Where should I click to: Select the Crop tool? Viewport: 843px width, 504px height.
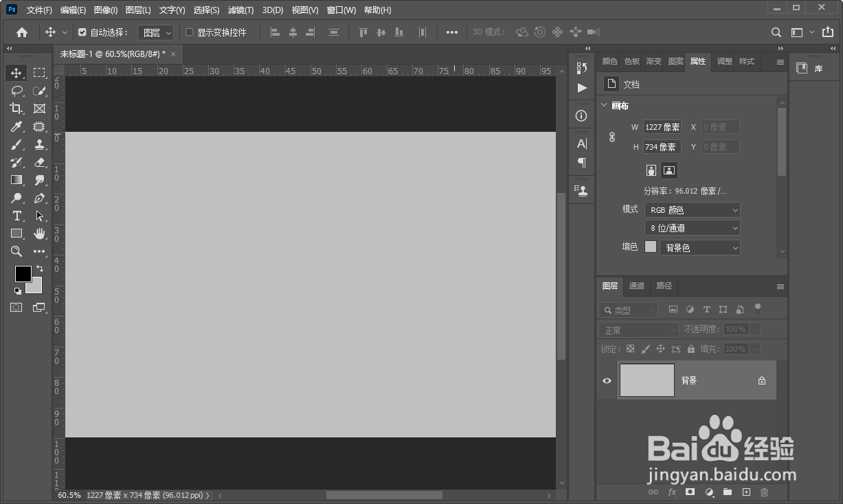16,108
